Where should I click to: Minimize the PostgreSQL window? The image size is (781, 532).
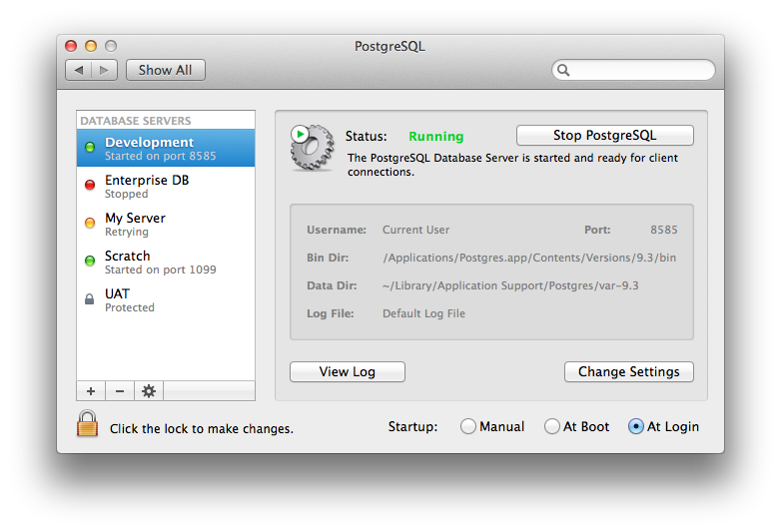tap(91, 46)
